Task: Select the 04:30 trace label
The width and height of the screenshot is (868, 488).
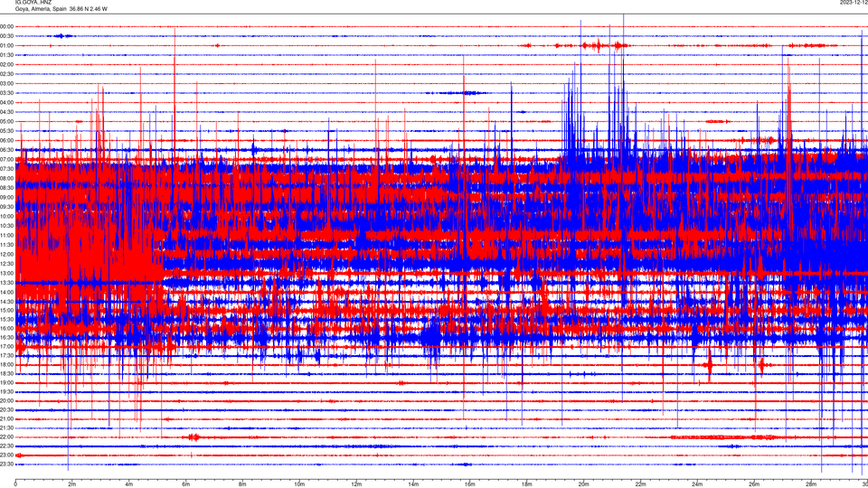Action: (x=6, y=112)
